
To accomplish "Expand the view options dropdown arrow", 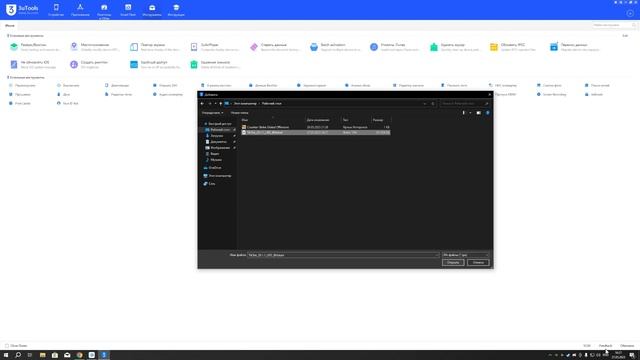I will click(470, 113).
